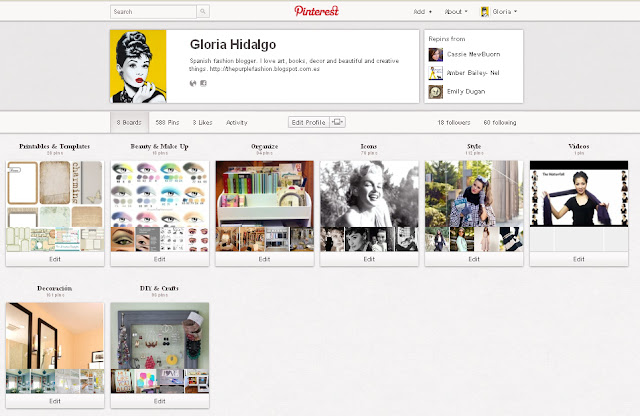The image size is (640, 416).
Task: Click the Pinterest logo
Action: [x=316, y=11]
